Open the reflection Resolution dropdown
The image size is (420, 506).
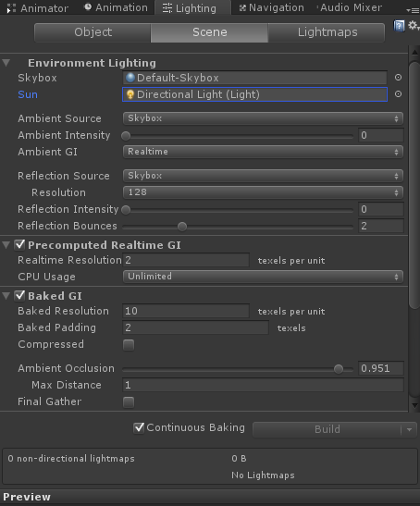(x=263, y=192)
